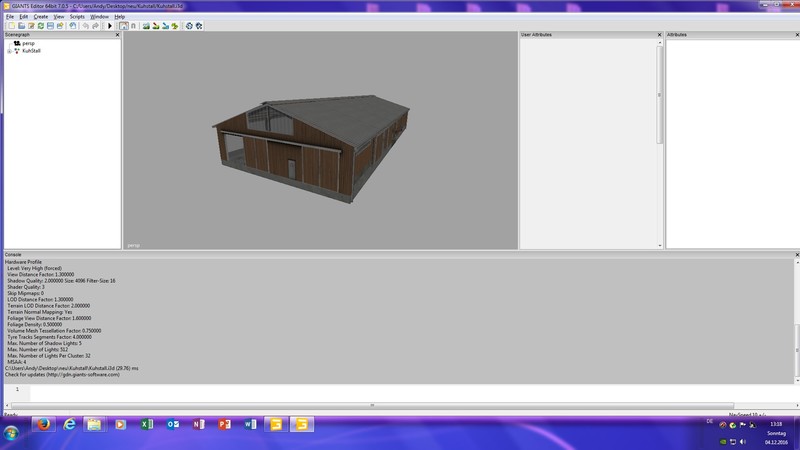Select the persp camera in Scenegraph
This screenshot has height=450, width=800.
pos(27,44)
